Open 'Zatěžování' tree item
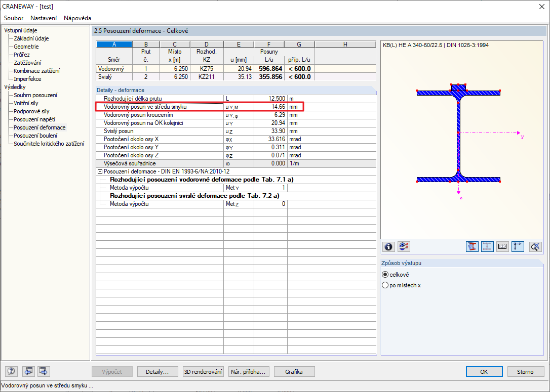 [27, 63]
